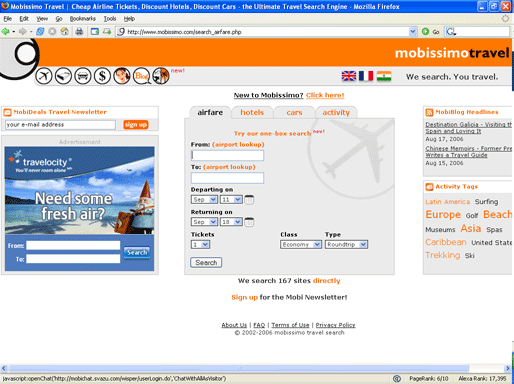Open the Help menu
514x384 pixels.
tap(129, 19)
